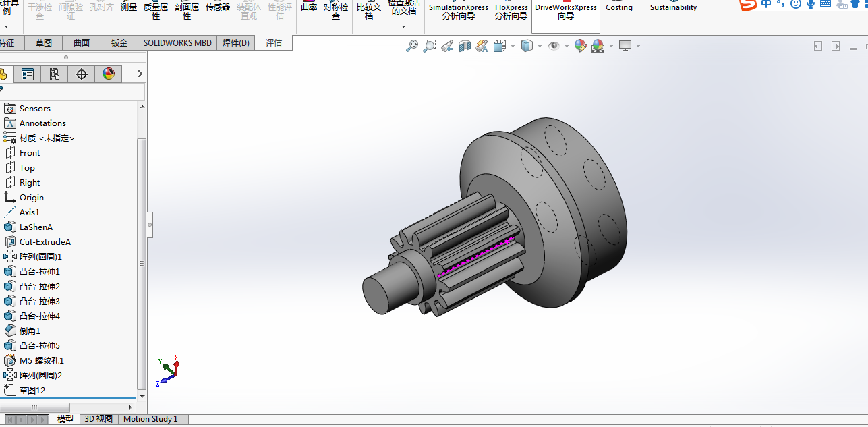Select 草图12 sketch item
The height and width of the screenshot is (427, 868).
point(32,391)
